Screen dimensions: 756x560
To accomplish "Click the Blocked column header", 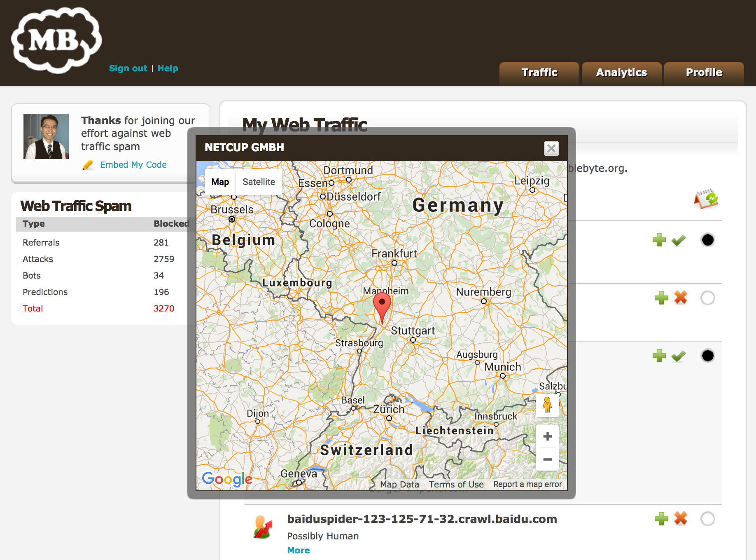I will tap(171, 224).
